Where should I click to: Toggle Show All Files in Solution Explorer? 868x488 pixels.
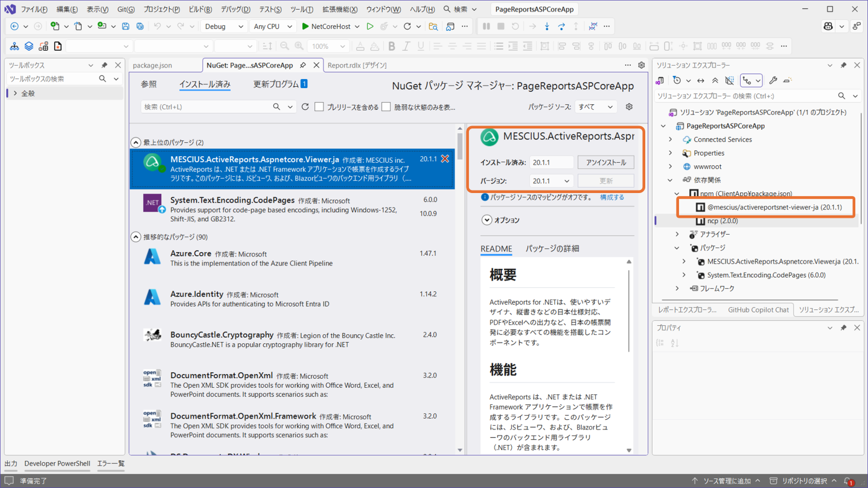[730, 80]
